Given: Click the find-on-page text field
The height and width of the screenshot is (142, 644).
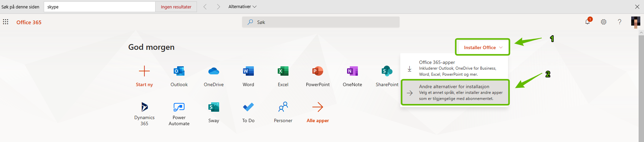Looking at the screenshot, I should tap(100, 7).
